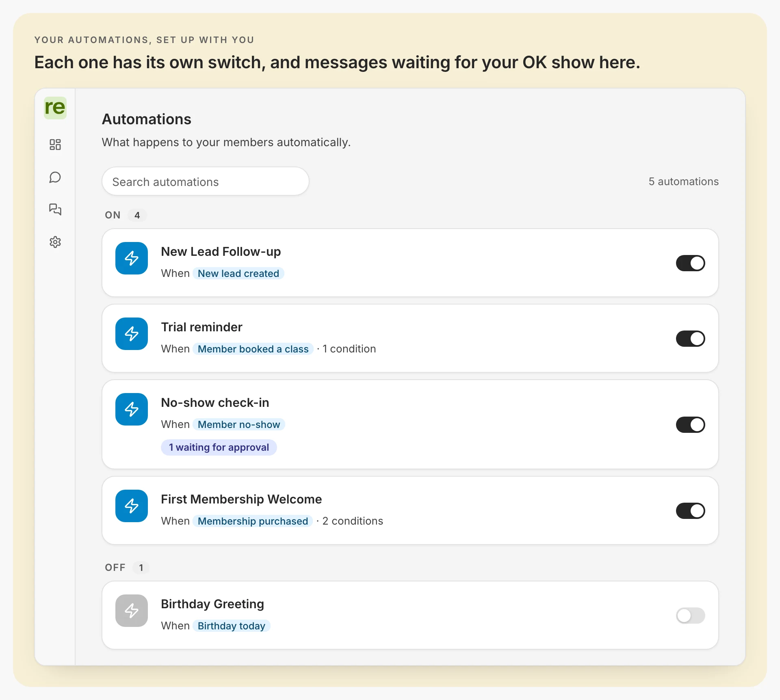780x700 pixels.
Task: Click the 'Member no-show' trigger tag
Action: click(239, 425)
